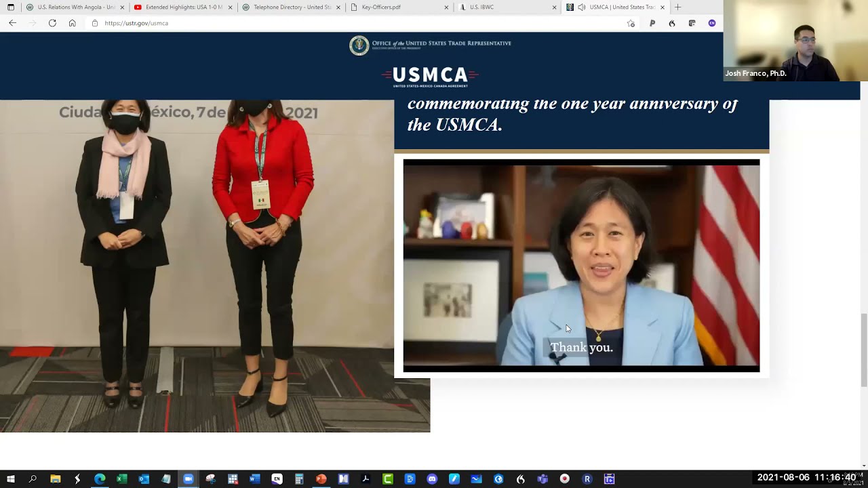Open EndNote from the taskbar
Screen dimensions: 868x488
pos(277,479)
